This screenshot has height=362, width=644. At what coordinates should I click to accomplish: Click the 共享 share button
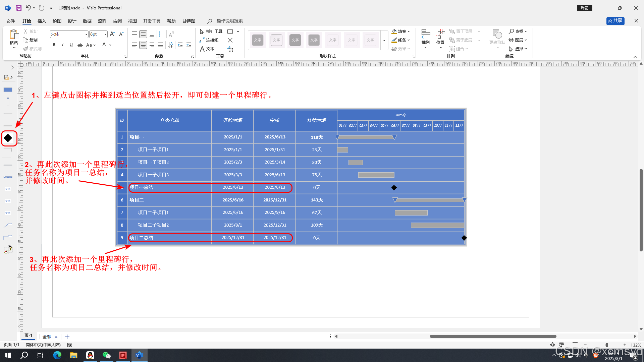[615, 21]
